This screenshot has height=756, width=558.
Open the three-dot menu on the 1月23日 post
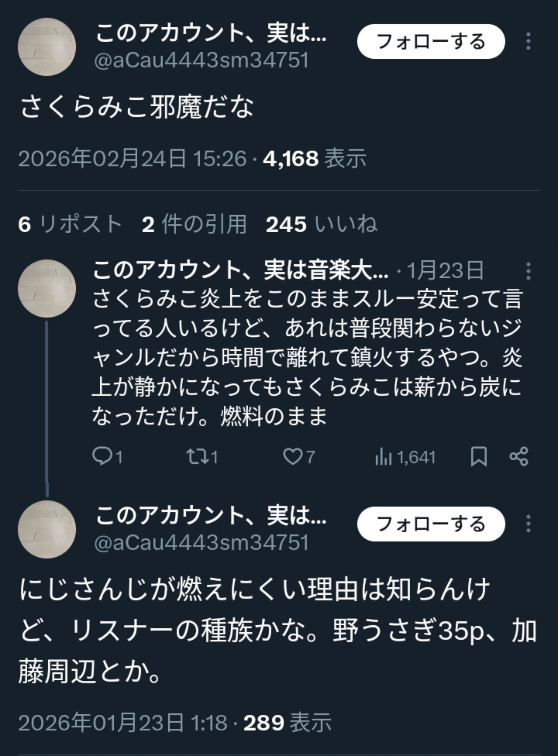(x=528, y=271)
